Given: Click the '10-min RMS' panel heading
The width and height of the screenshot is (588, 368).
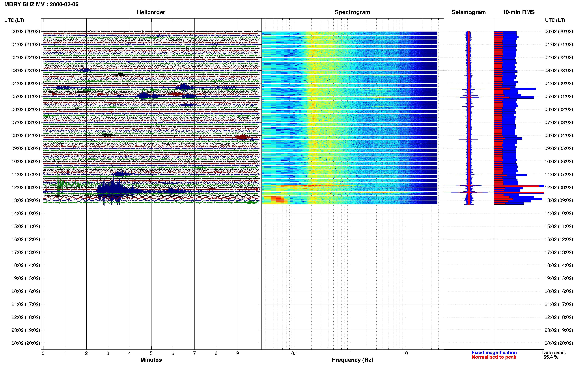Looking at the screenshot, I should point(518,12).
